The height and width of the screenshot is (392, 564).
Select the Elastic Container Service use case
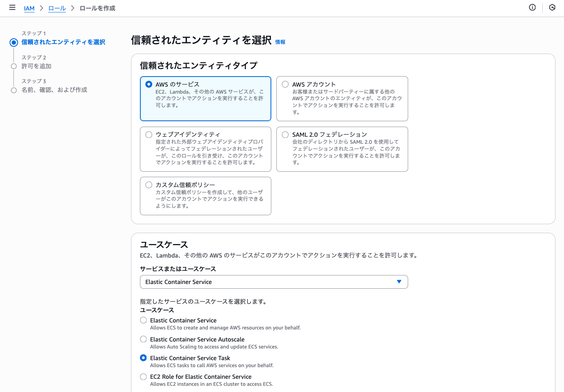click(143, 320)
